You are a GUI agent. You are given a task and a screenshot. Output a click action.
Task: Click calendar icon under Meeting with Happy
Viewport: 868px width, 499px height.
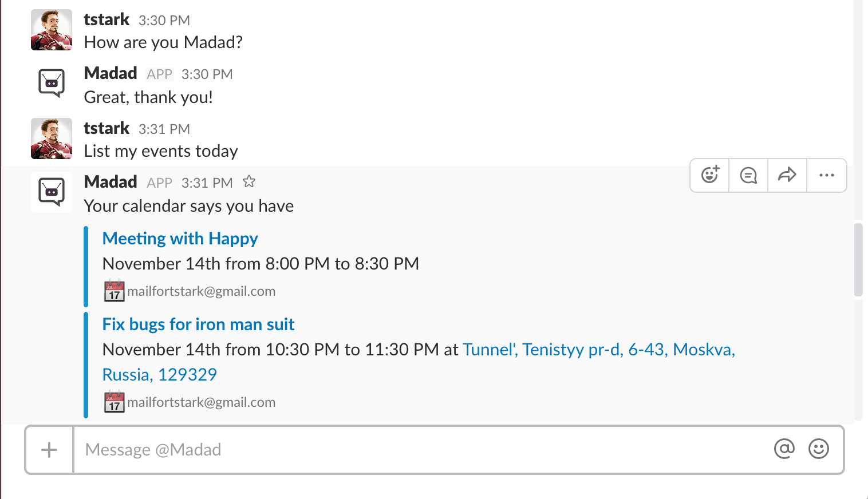pos(115,291)
